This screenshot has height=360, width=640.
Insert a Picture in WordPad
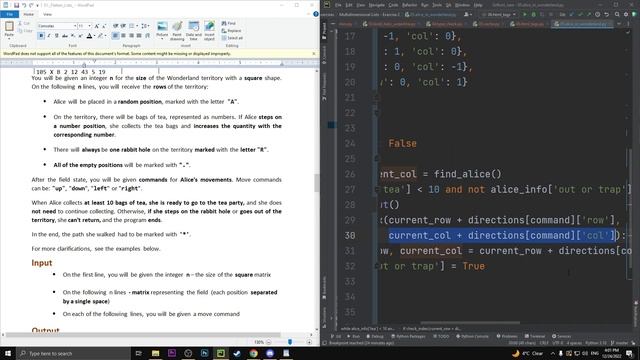point(162,31)
